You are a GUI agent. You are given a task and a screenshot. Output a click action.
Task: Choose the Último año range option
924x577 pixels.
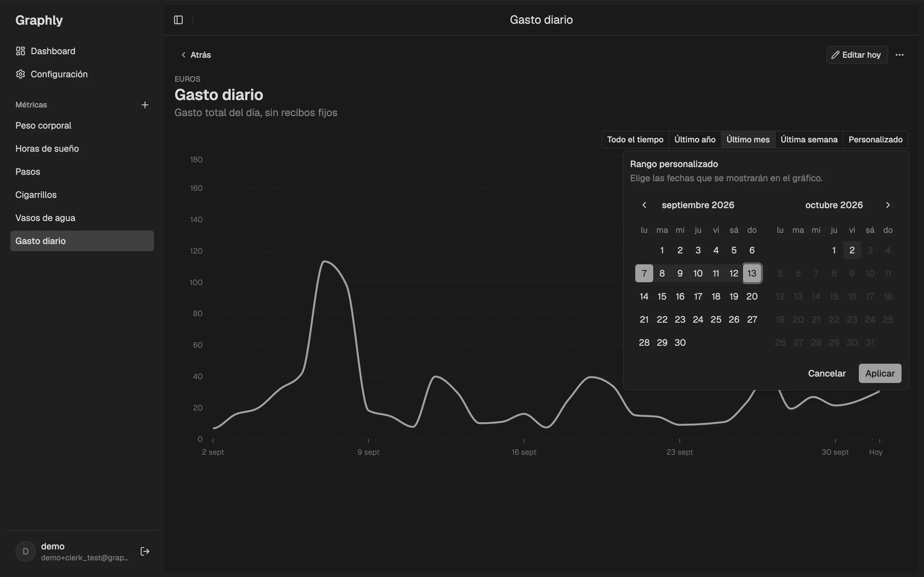tap(694, 140)
